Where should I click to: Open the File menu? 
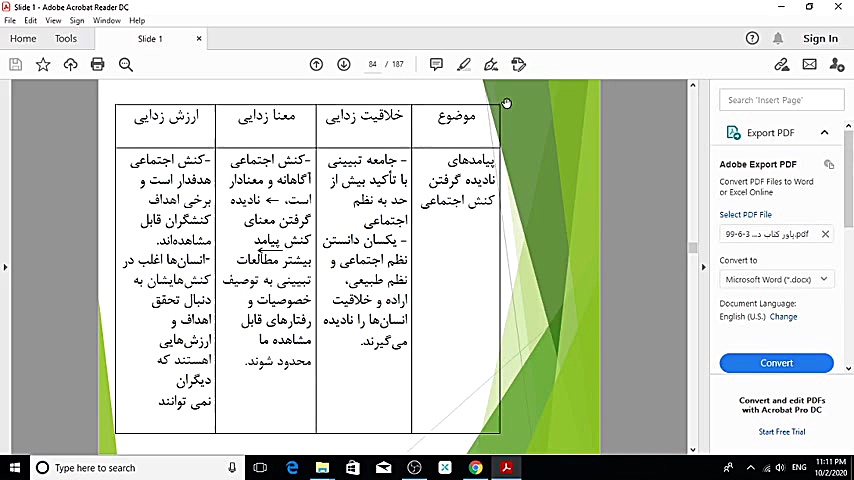click(x=10, y=20)
